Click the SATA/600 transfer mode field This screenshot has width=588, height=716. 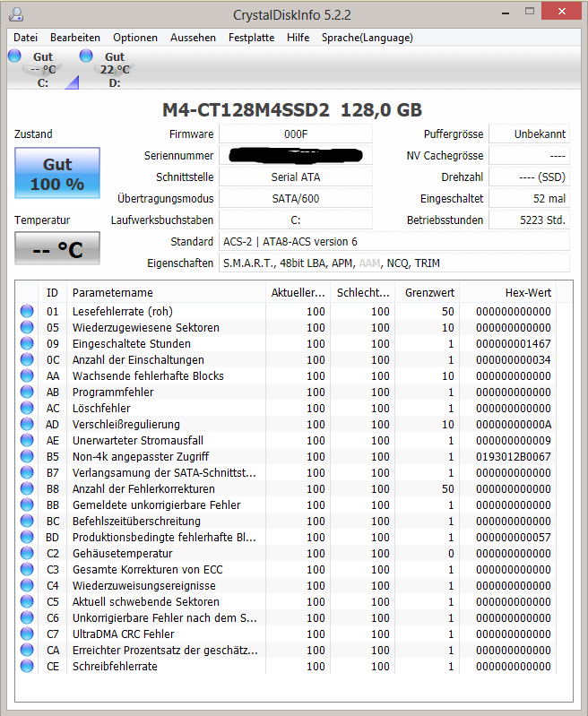point(296,199)
